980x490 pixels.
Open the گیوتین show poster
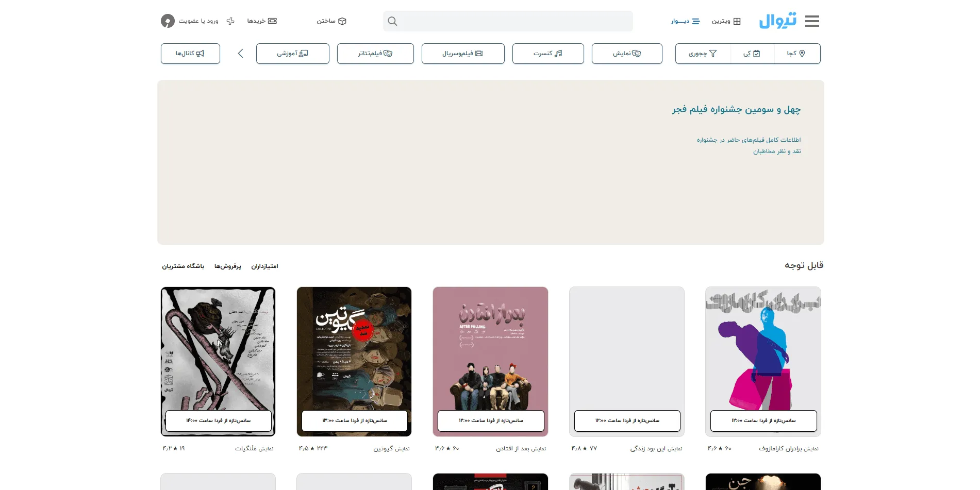pos(354,361)
